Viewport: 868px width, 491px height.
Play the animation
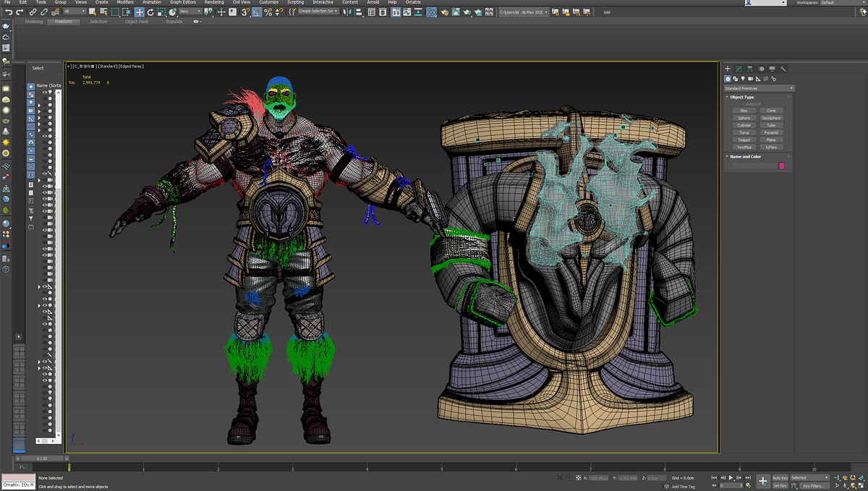click(731, 478)
